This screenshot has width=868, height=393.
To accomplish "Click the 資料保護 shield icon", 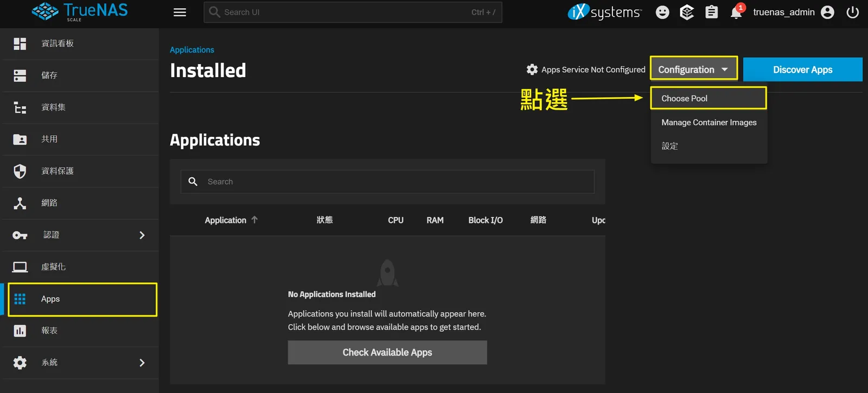I will pos(20,172).
